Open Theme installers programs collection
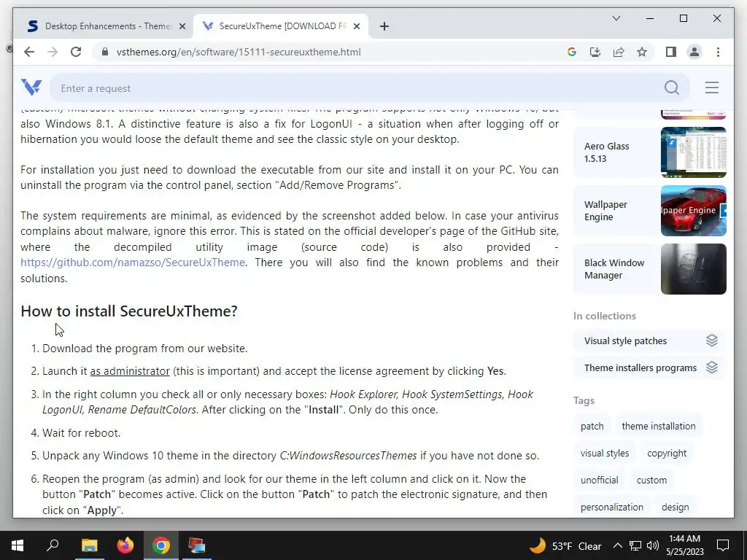This screenshot has height=560, width=747. [650, 367]
